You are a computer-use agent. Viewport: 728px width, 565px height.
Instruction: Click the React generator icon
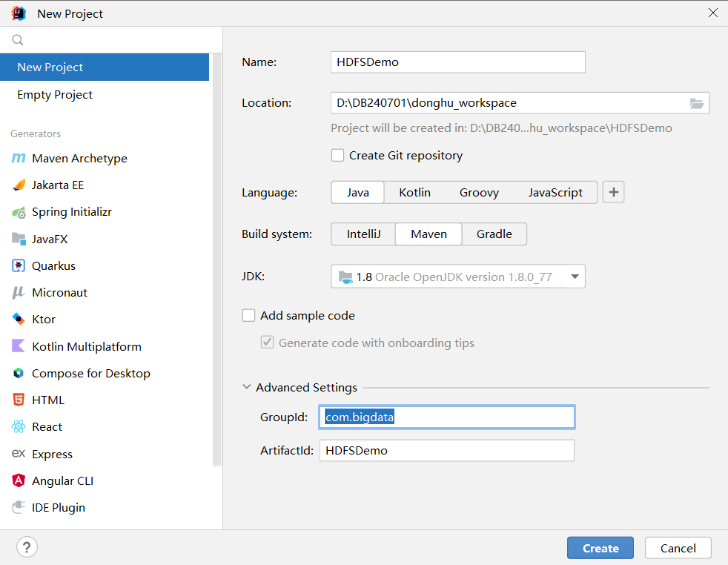click(x=19, y=426)
